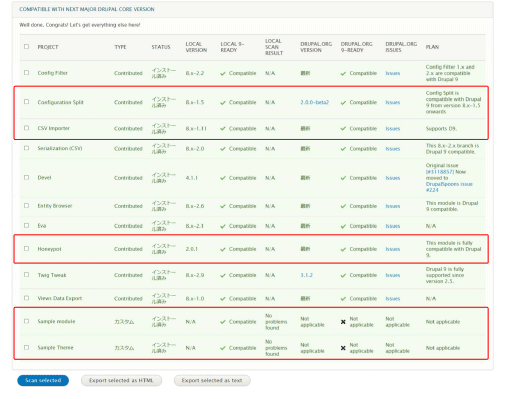Click the LOCAL VERSION column header
This screenshot has height=399, width=505.
click(196, 47)
